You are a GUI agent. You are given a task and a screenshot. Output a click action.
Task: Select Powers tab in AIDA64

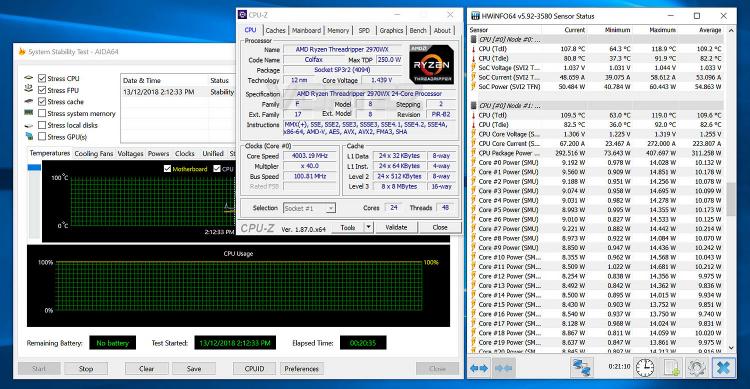pyautogui.click(x=158, y=154)
